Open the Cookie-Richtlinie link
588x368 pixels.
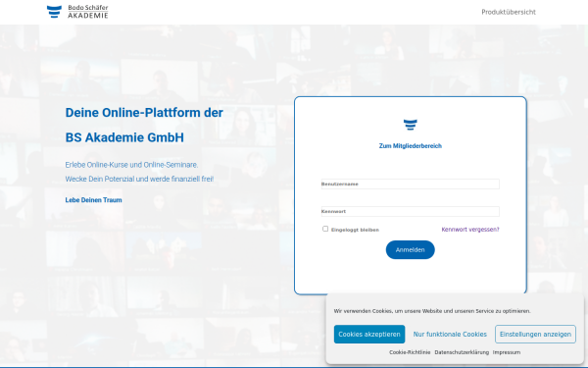410,352
